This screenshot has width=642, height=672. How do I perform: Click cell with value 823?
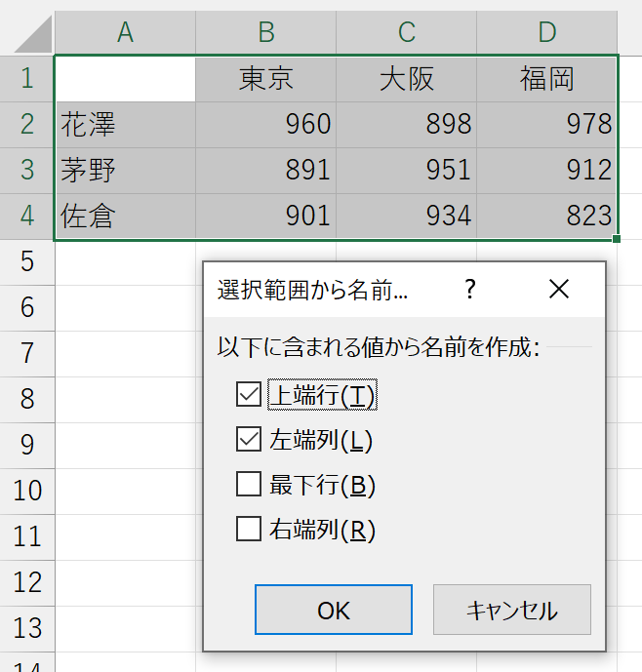pos(546,216)
